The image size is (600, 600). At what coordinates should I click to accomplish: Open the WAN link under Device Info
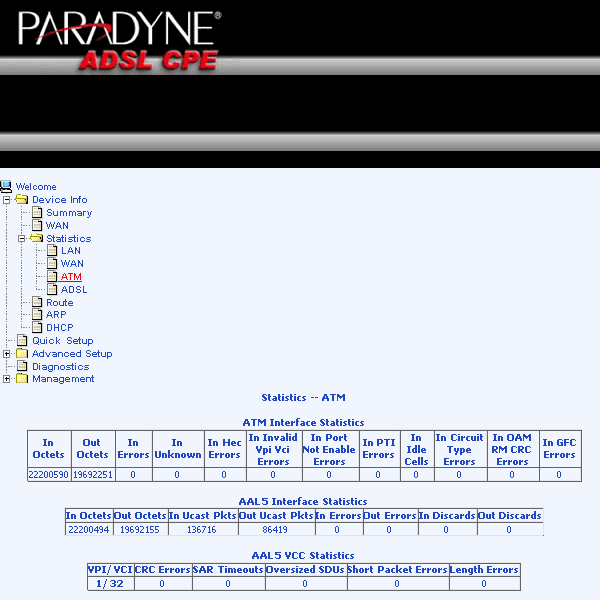[57, 226]
